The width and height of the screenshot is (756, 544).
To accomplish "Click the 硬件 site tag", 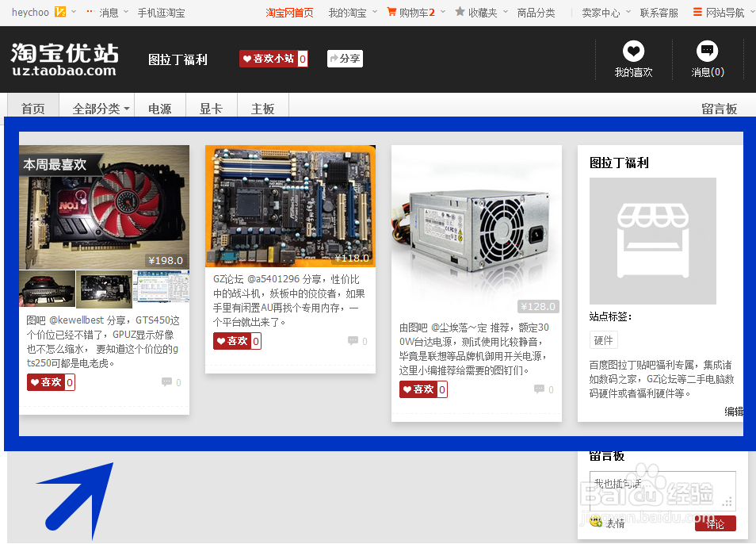I will [x=603, y=340].
